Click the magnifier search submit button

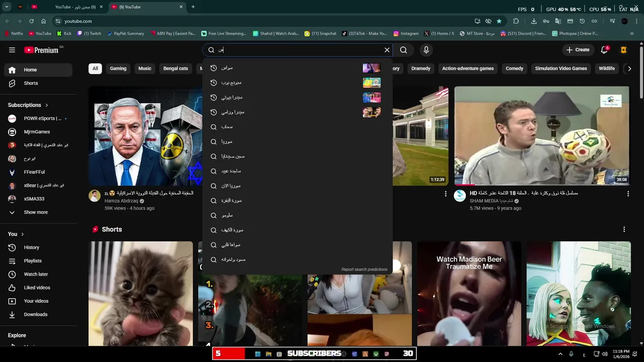[404, 50]
